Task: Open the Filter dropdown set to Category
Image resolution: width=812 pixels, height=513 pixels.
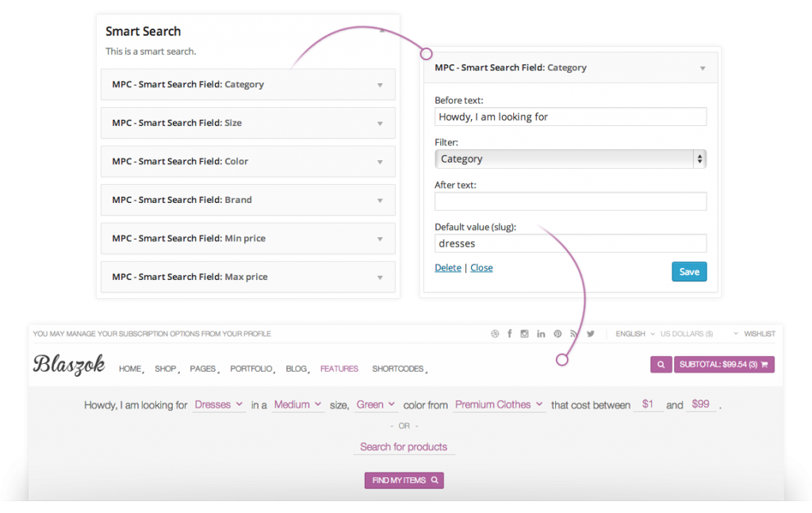Action: [x=570, y=159]
